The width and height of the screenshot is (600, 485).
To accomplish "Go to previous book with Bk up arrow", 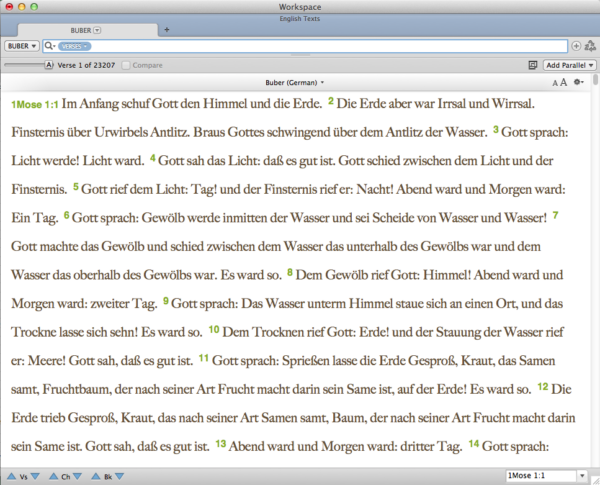I will pyautogui.click(x=96, y=476).
